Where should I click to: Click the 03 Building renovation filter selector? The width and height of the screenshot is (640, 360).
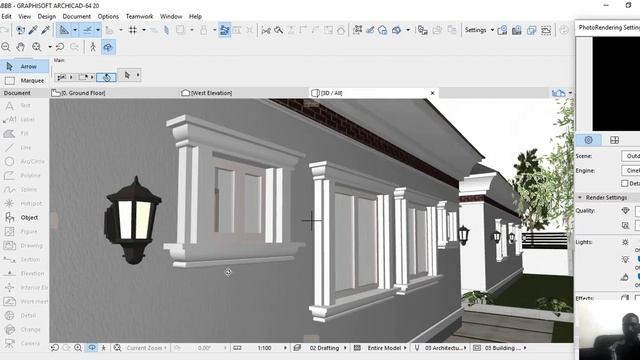click(x=502, y=348)
